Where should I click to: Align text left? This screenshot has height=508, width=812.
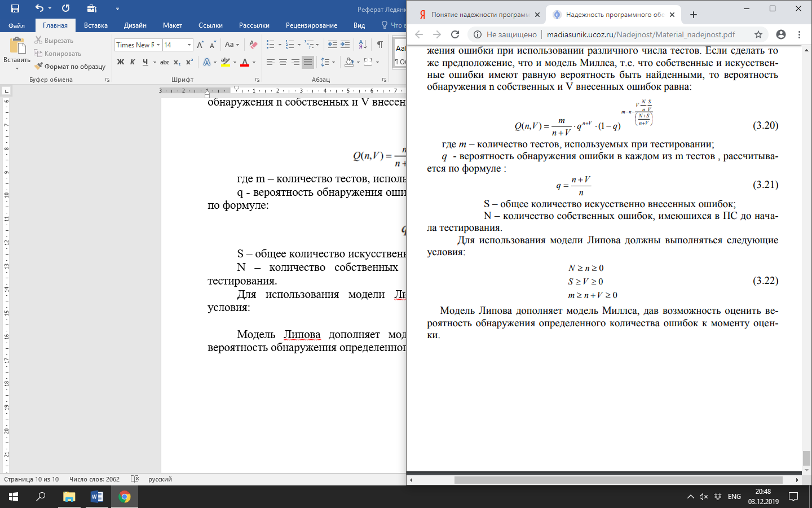271,62
